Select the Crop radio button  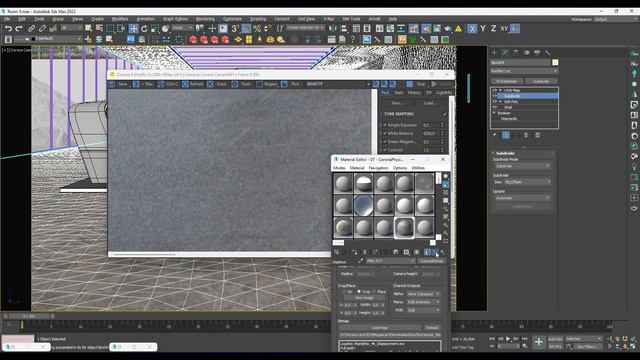359,291
